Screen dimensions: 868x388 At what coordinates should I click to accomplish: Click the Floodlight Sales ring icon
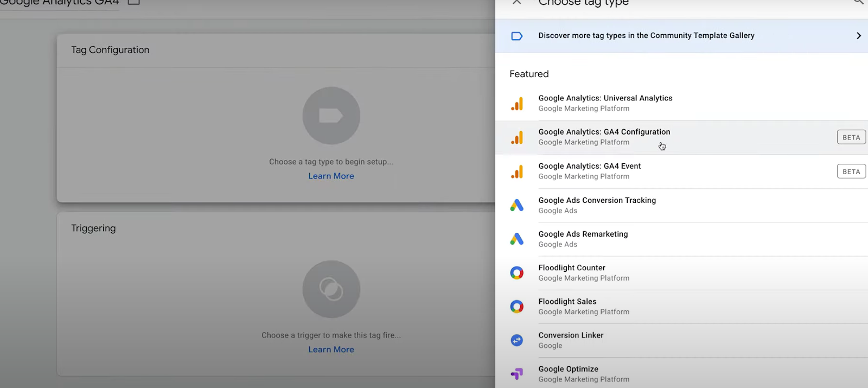click(517, 307)
